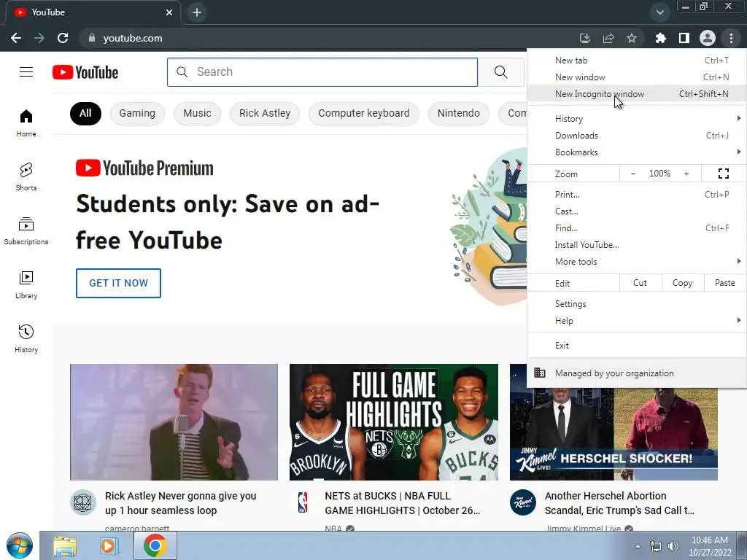This screenshot has height=560, width=747.
Task: Click the Chrome taskbar icon
Action: [155, 545]
